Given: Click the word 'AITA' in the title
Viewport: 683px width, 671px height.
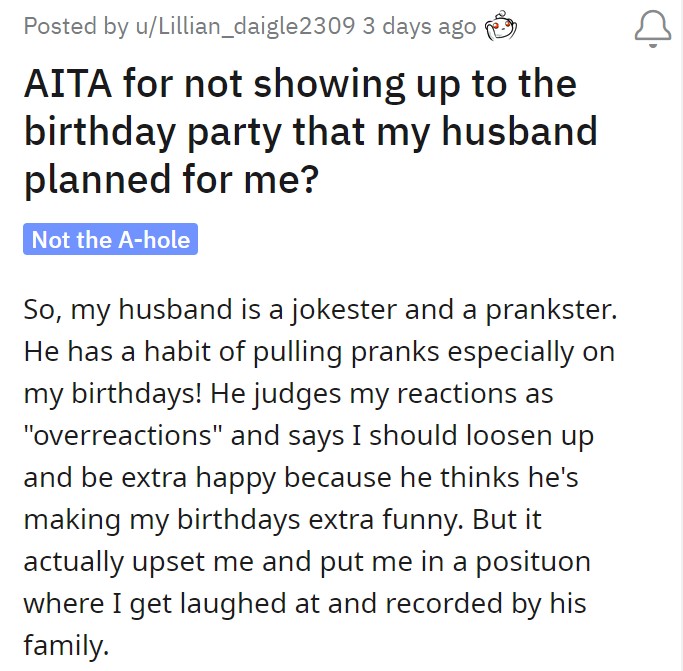Looking at the screenshot, I should click(68, 84).
